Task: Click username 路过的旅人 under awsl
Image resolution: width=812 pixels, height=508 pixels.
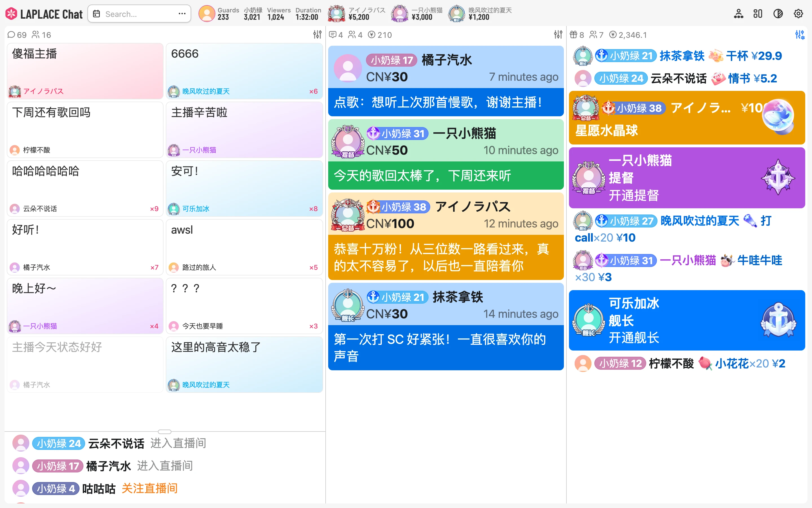Action: (199, 268)
